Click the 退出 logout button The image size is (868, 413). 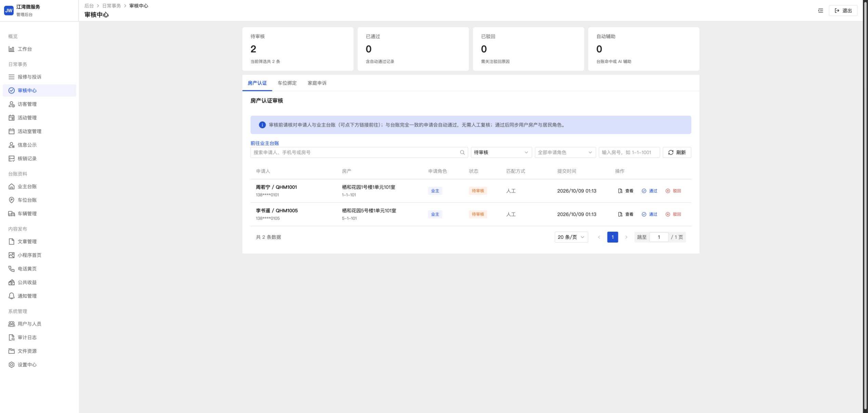(x=843, y=11)
